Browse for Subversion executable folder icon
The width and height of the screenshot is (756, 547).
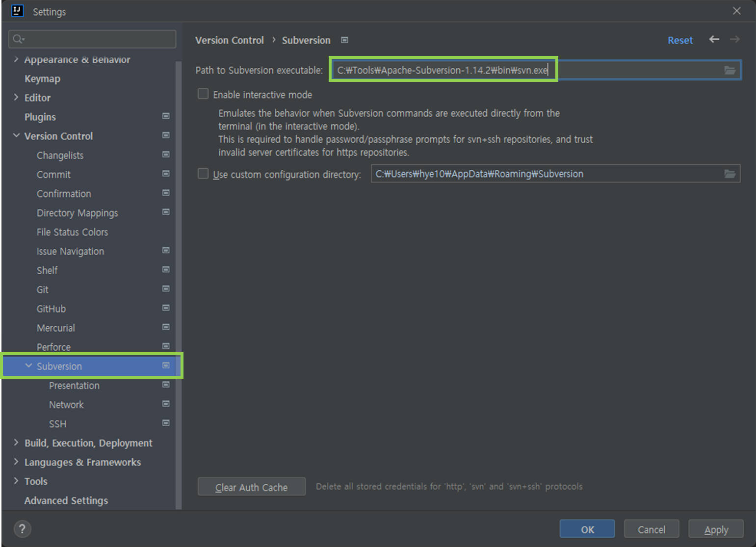[x=730, y=70]
